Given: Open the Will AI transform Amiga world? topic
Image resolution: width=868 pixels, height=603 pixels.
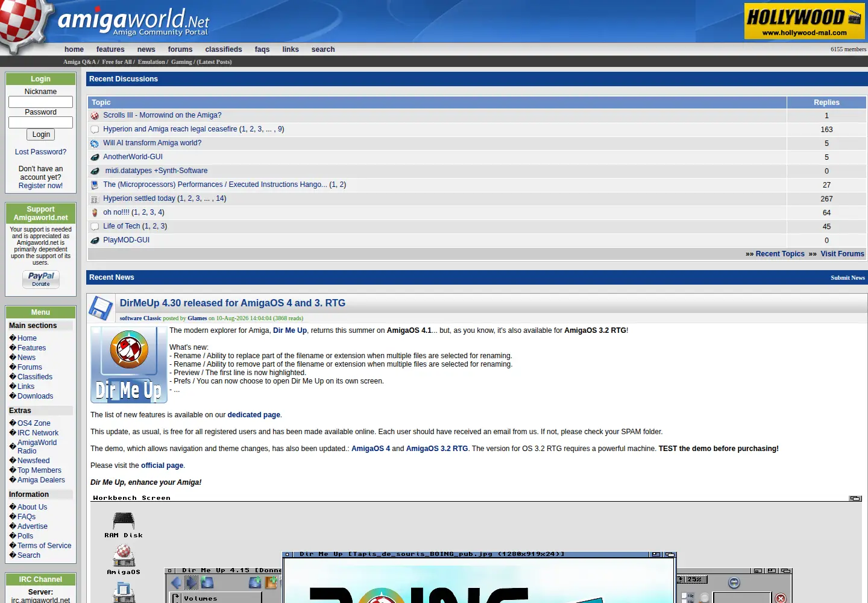Looking at the screenshot, I should (152, 143).
